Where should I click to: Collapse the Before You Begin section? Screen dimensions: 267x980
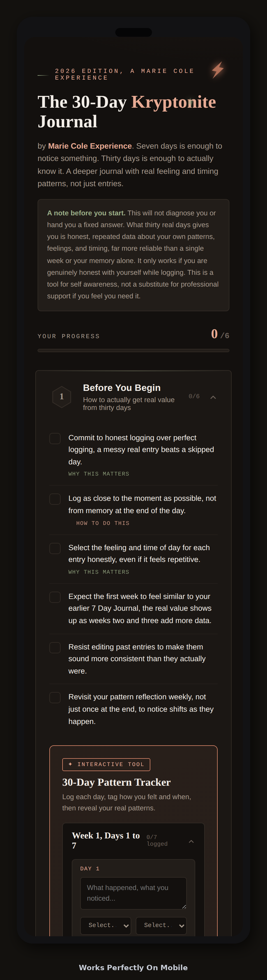pos(213,397)
